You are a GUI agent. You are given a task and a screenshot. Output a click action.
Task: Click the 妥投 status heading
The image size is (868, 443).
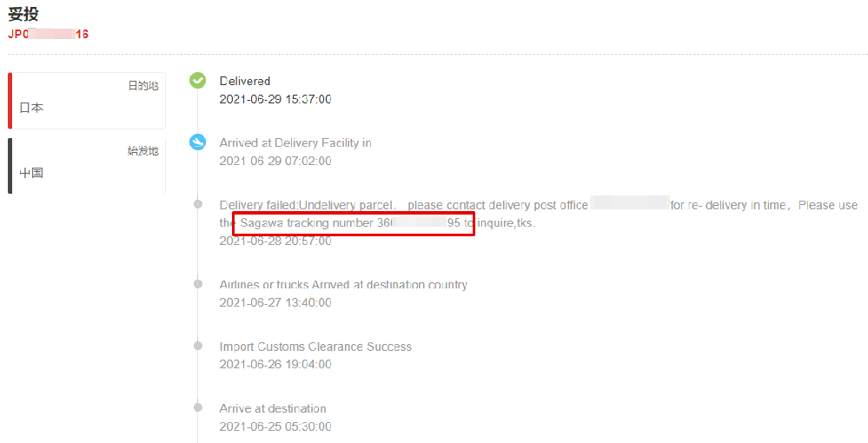coord(23,13)
